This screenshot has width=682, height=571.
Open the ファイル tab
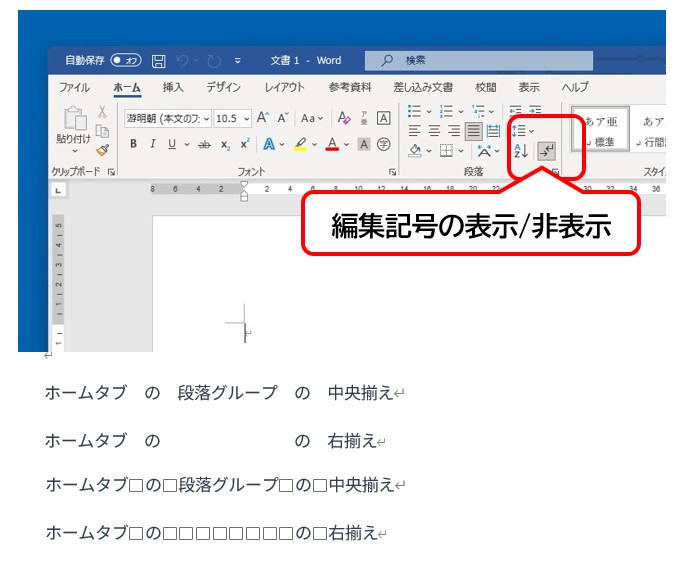74,87
